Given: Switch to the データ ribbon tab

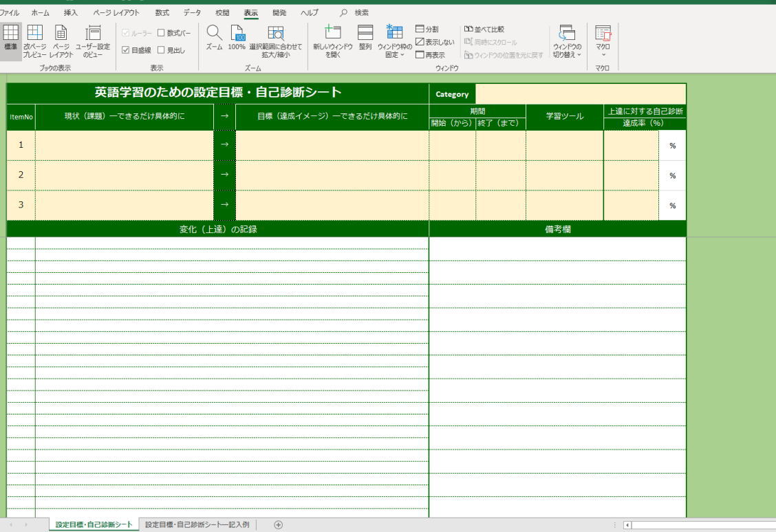Looking at the screenshot, I should 192,12.
